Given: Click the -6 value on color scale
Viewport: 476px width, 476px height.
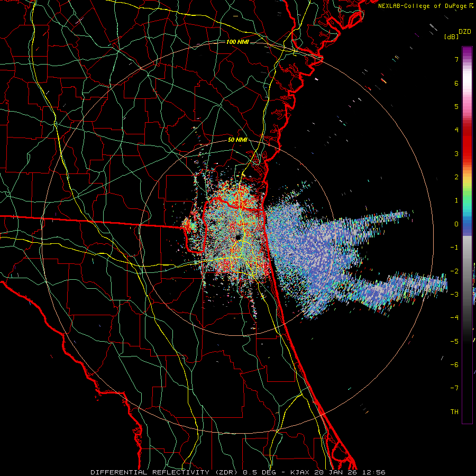Looking at the screenshot, I should pyautogui.click(x=454, y=365).
